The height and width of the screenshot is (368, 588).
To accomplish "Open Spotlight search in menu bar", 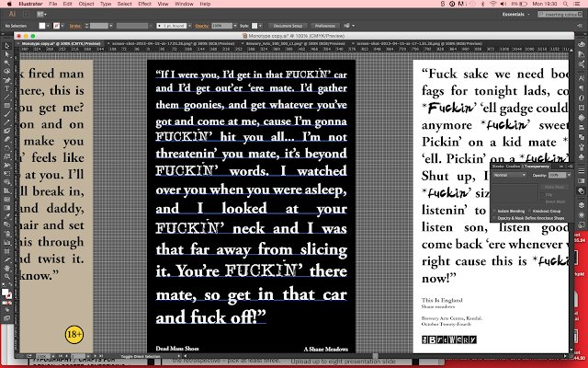I will (x=565, y=4).
